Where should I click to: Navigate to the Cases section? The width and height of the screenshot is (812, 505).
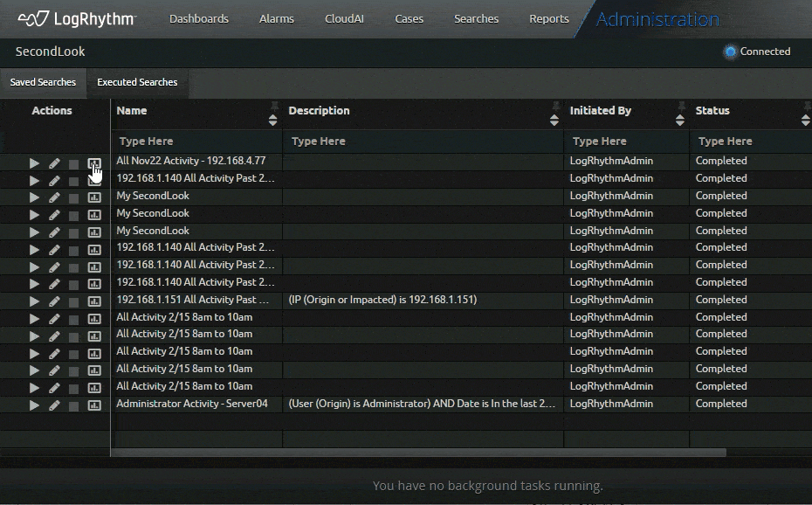(x=409, y=17)
